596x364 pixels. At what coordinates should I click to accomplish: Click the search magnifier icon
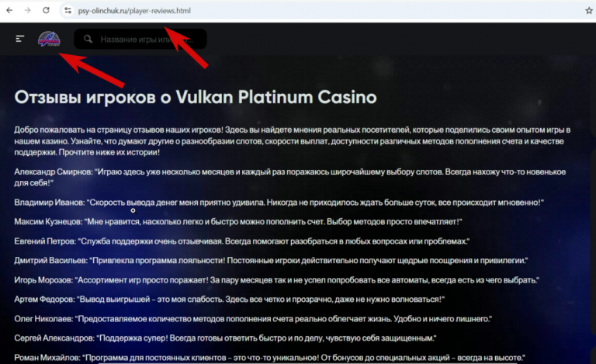click(88, 39)
